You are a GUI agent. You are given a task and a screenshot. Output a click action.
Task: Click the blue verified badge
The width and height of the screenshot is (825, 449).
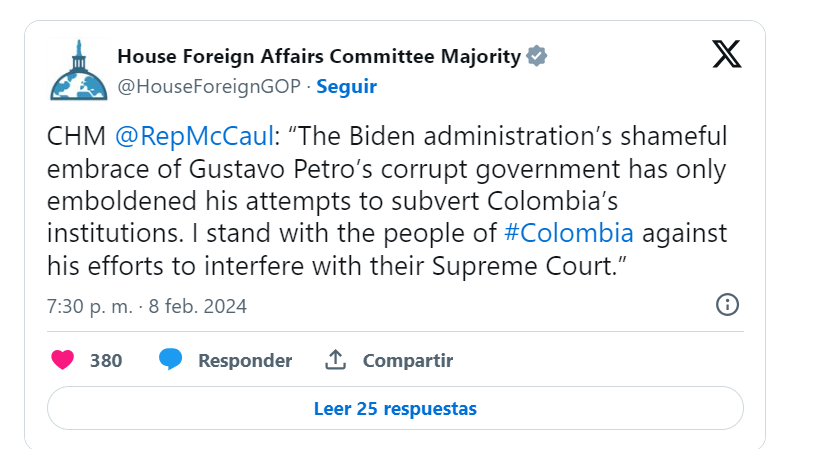pyautogui.click(x=537, y=56)
